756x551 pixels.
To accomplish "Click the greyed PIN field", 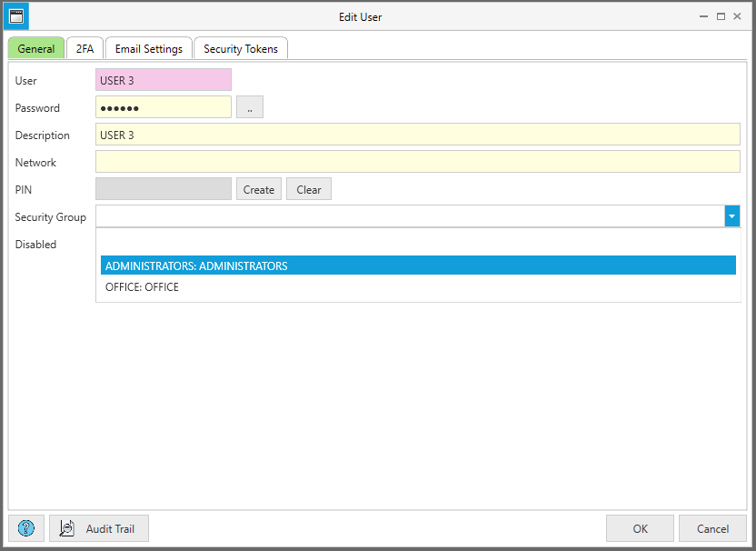I will point(164,189).
